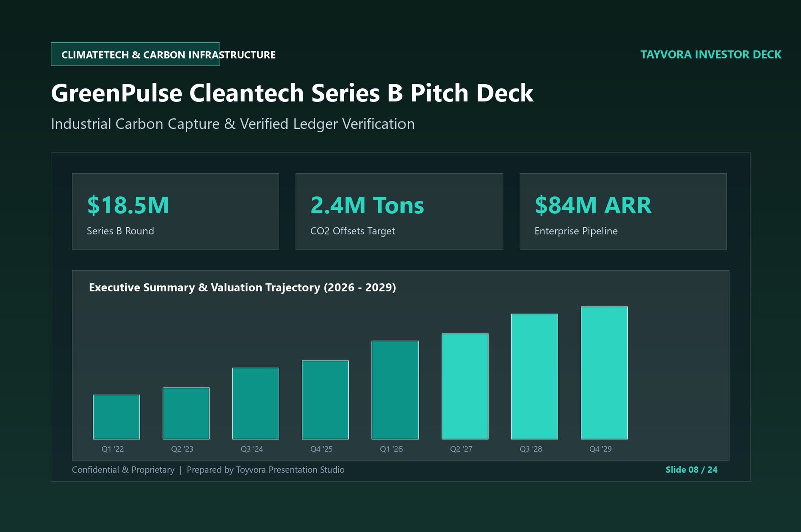Select the Tayvora Investor Deck header text
The width and height of the screenshot is (801, 532).
[711, 54]
